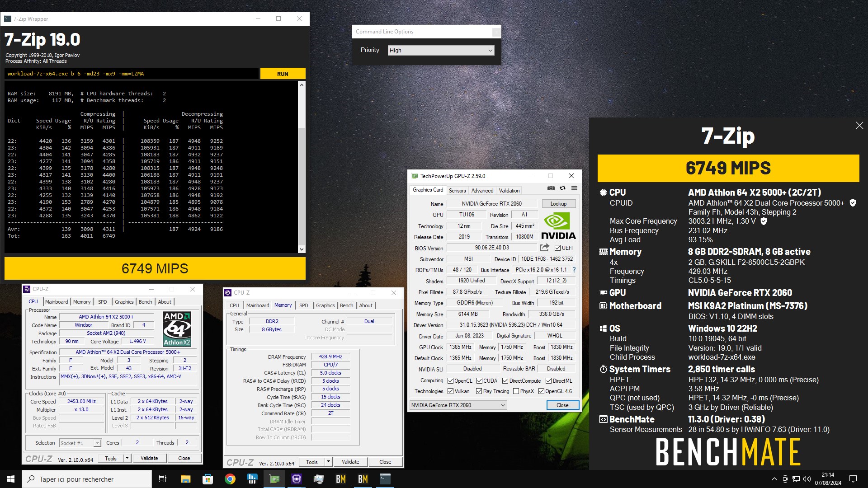Open the Bench tab in left CPU-Z window
This screenshot has width=868, height=488.
pyautogui.click(x=145, y=302)
